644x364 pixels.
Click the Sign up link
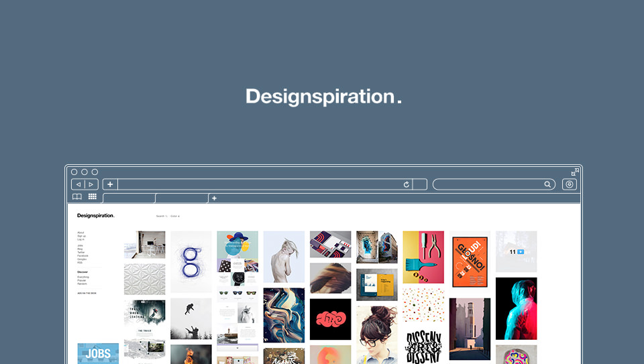tap(81, 236)
